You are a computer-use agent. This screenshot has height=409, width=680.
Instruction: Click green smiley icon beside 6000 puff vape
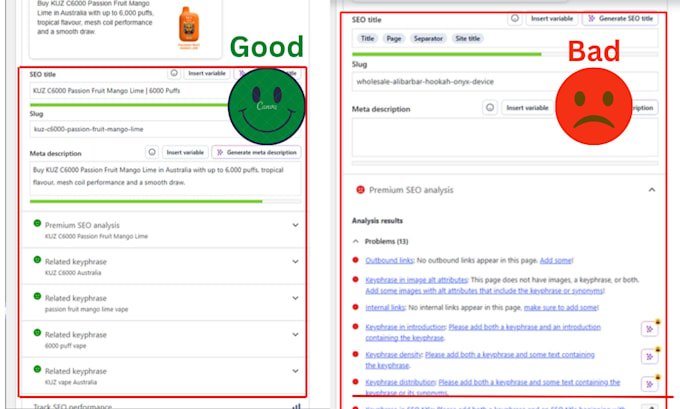coord(37,332)
